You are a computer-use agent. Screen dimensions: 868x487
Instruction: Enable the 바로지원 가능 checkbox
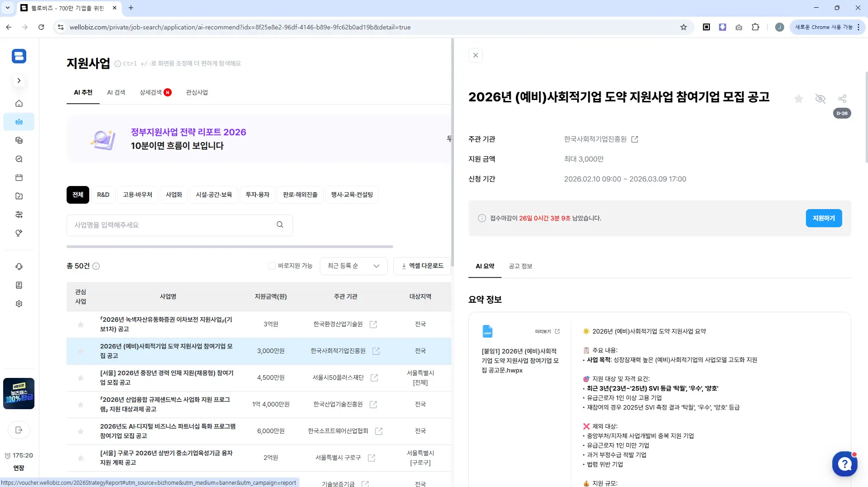(271, 266)
